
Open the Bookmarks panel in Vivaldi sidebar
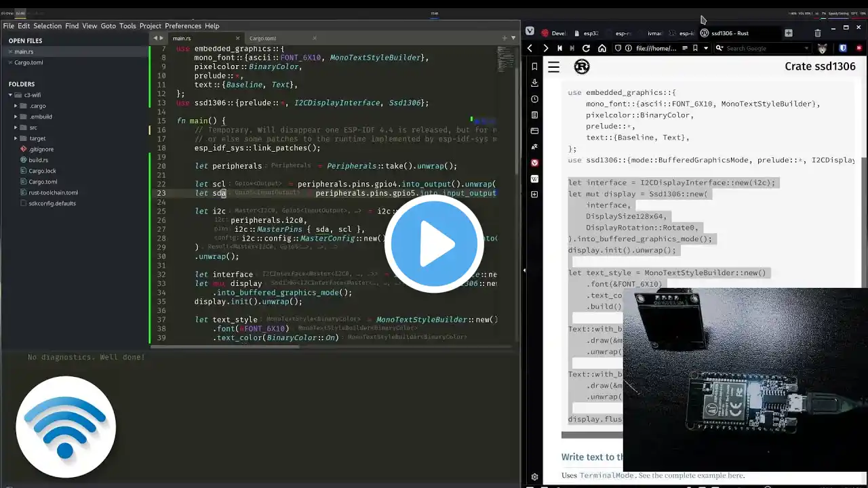534,66
